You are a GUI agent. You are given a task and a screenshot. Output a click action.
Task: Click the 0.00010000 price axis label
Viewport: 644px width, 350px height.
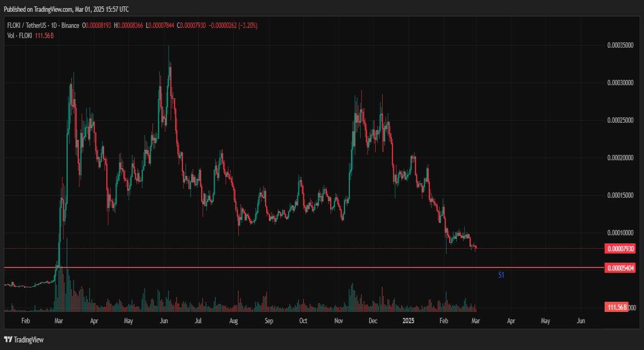coord(620,233)
